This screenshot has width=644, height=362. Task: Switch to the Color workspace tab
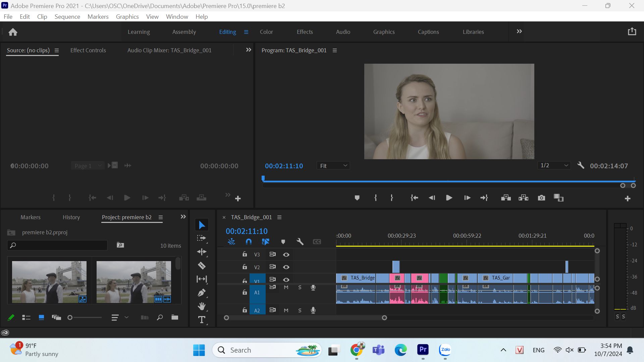[266, 32]
